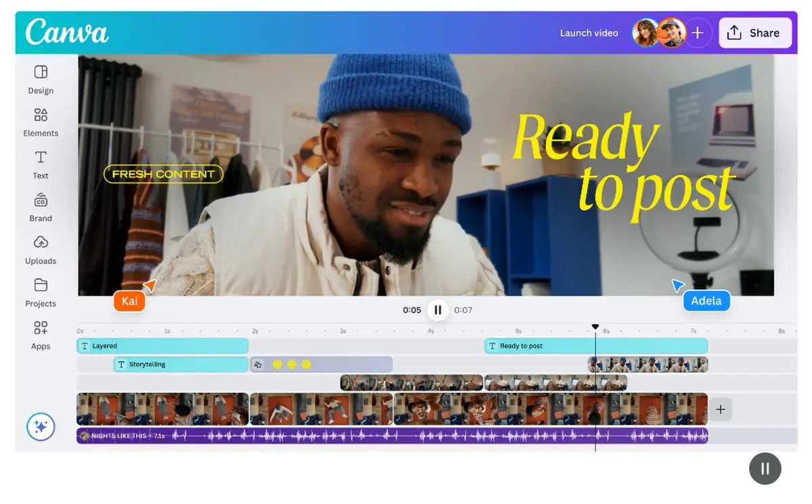Click the Share button
This screenshot has width=812, height=504.
(x=755, y=32)
